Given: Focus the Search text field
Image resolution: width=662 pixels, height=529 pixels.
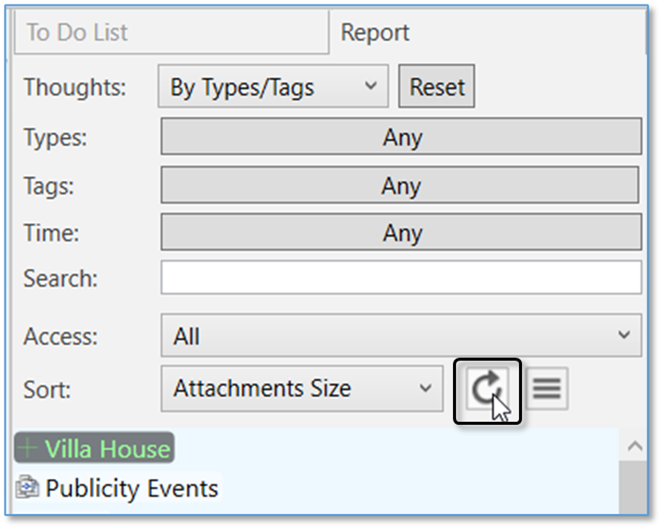Looking at the screenshot, I should click(400, 278).
